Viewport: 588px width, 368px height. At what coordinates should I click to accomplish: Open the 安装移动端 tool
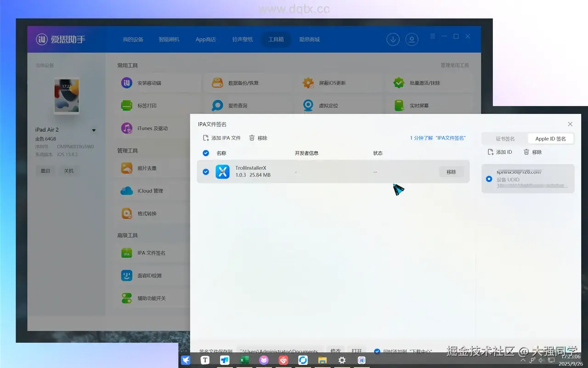(x=158, y=83)
